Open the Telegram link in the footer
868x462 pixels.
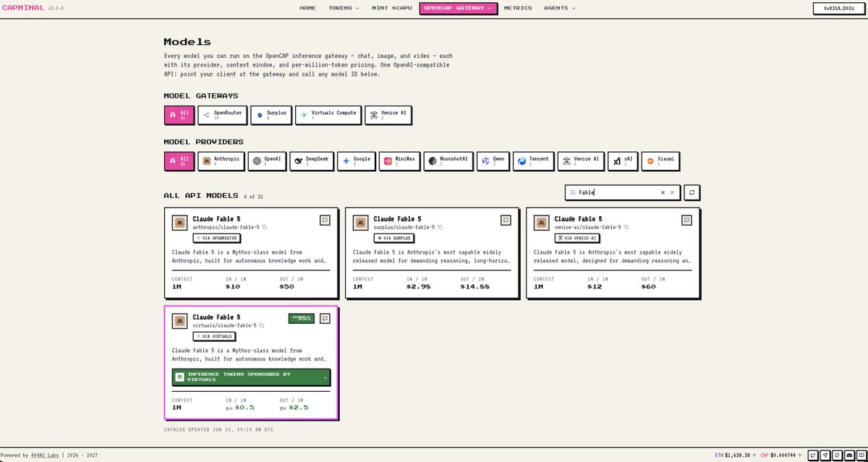coord(825,455)
